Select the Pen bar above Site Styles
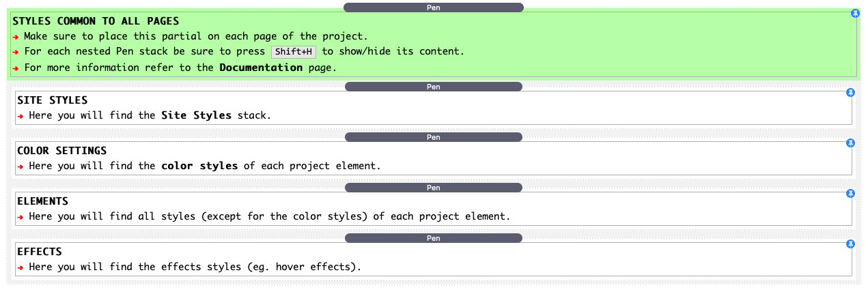 click(433, 87)
